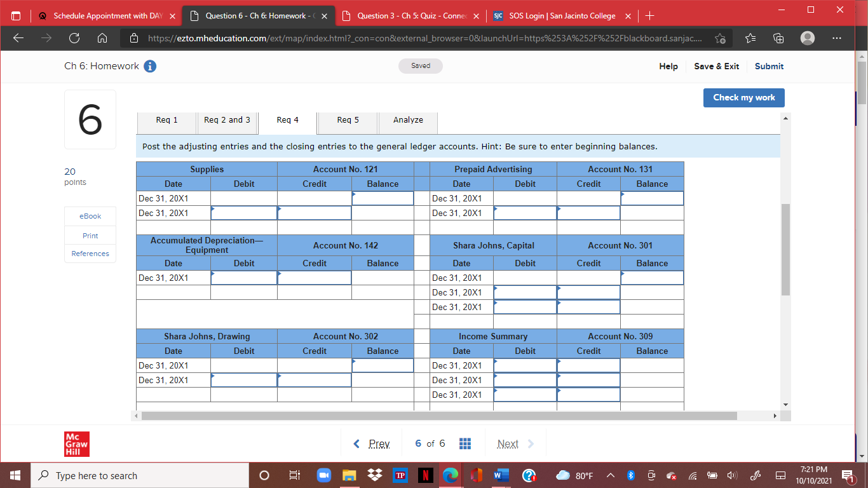868x488 pixels.
Task: Click Prepaid Advertising first-row Balance field
Action: pos(652,199)
